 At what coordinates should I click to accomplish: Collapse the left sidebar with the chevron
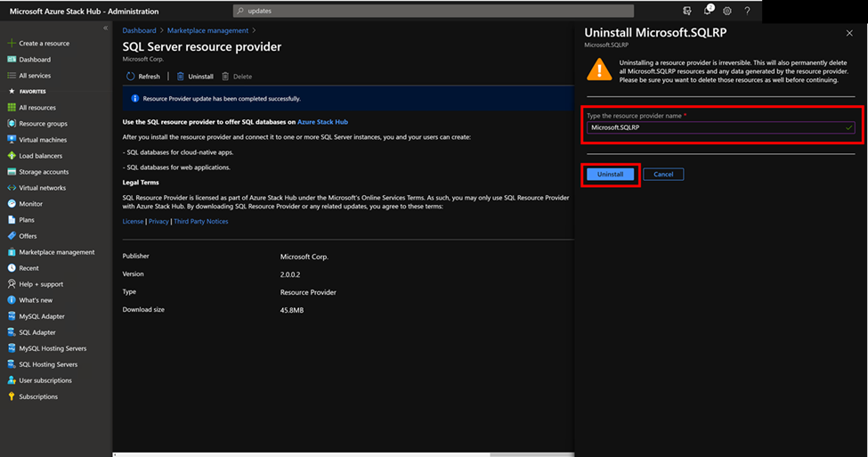[105, 29]
